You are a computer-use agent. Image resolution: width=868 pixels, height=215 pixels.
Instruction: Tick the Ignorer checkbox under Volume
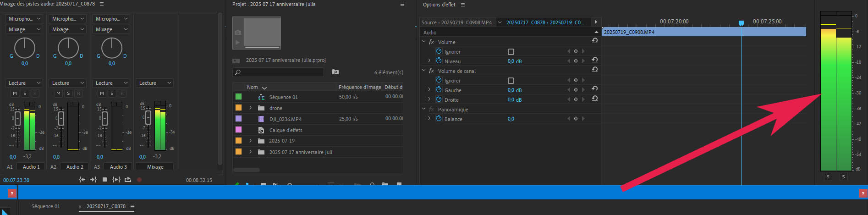511,52
